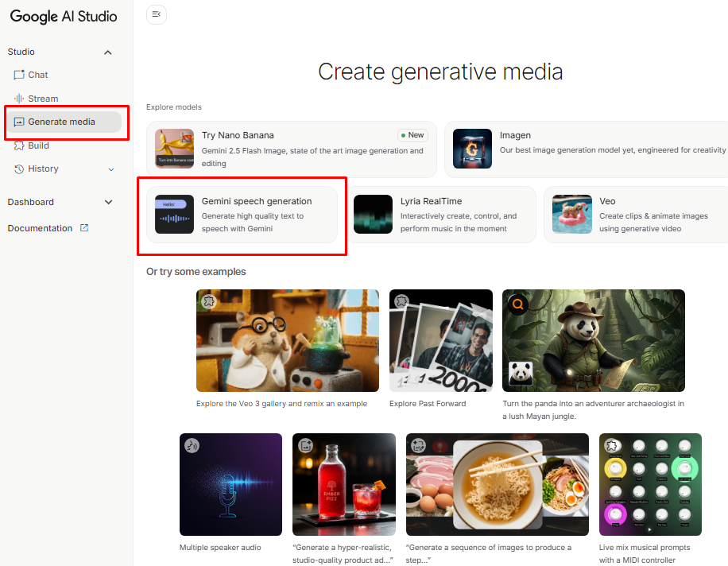Open Dashboard section label
Screen dimensions: 728x566
(31, 202)
